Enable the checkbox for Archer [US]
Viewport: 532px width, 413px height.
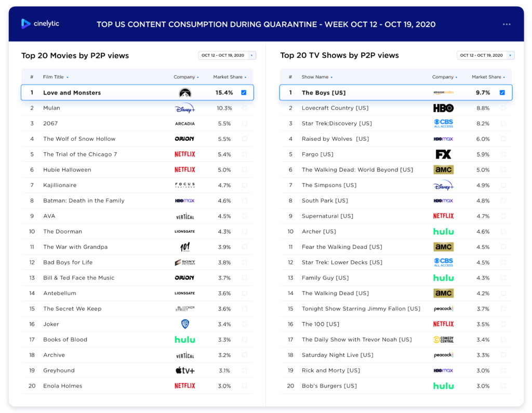(x=503, y=232)
